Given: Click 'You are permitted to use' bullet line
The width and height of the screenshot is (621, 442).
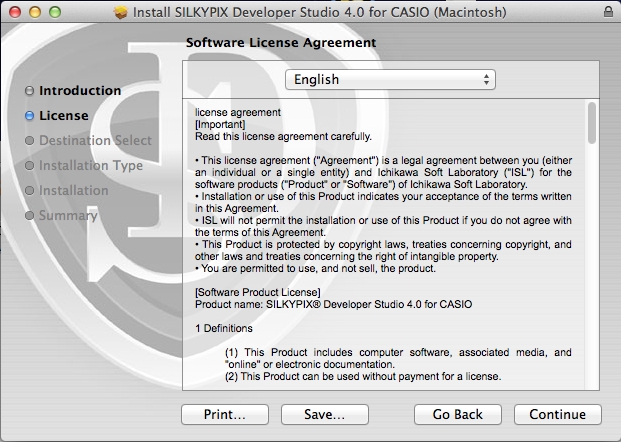Looking at the screenshot, I should pos(315,269).
